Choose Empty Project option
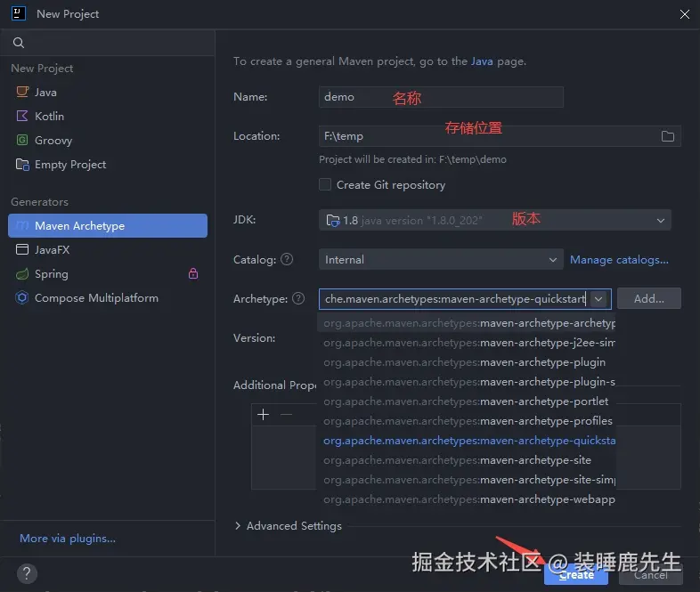Screen dimensions: 700x592 107,165
